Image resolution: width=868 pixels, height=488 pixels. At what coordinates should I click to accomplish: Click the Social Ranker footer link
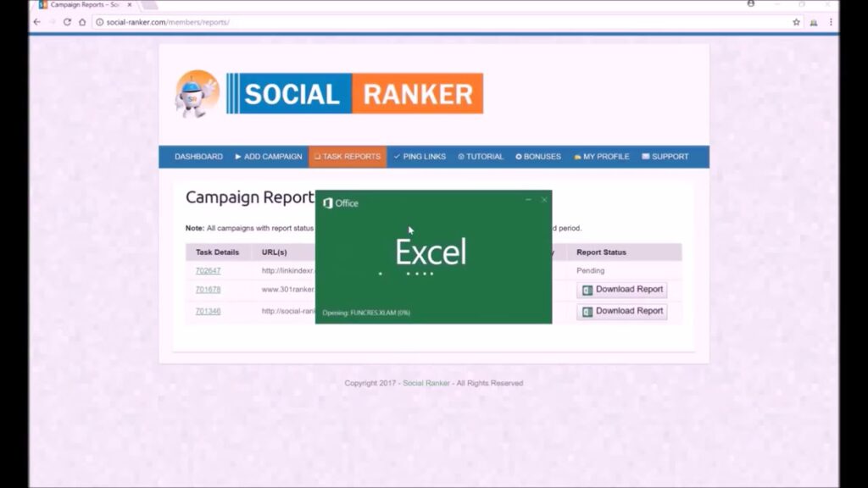(426, 383)
